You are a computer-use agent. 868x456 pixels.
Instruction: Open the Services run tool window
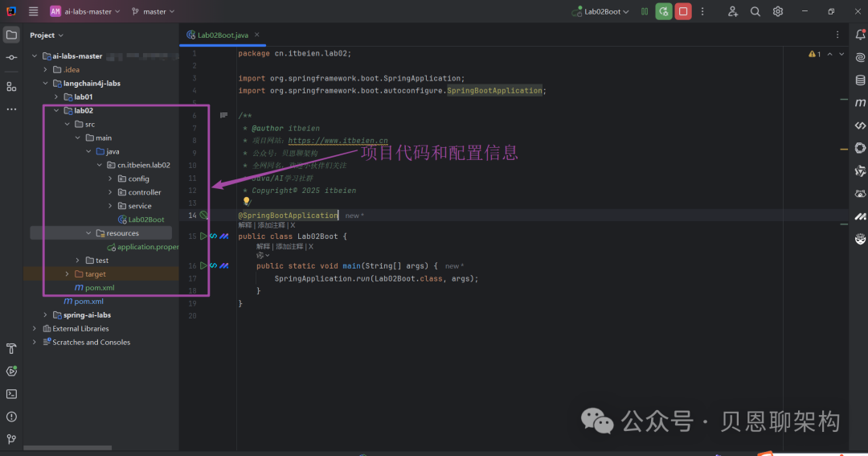coord(11,372)
